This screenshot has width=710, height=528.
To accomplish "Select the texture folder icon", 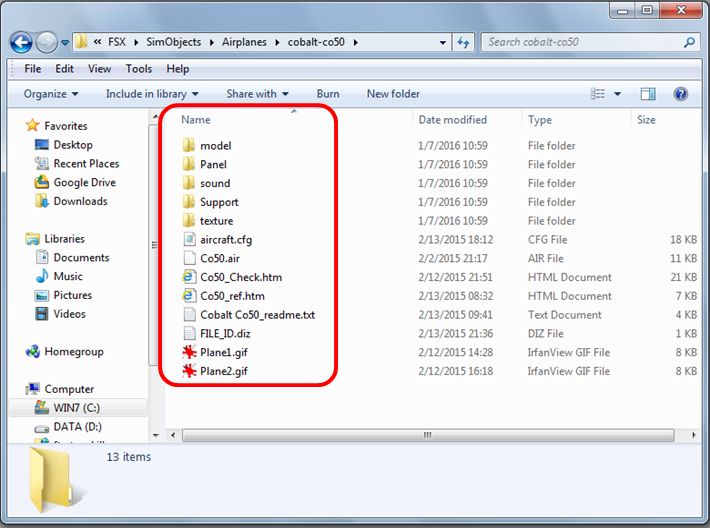I will pyautogui.click(x=189, y=221).
